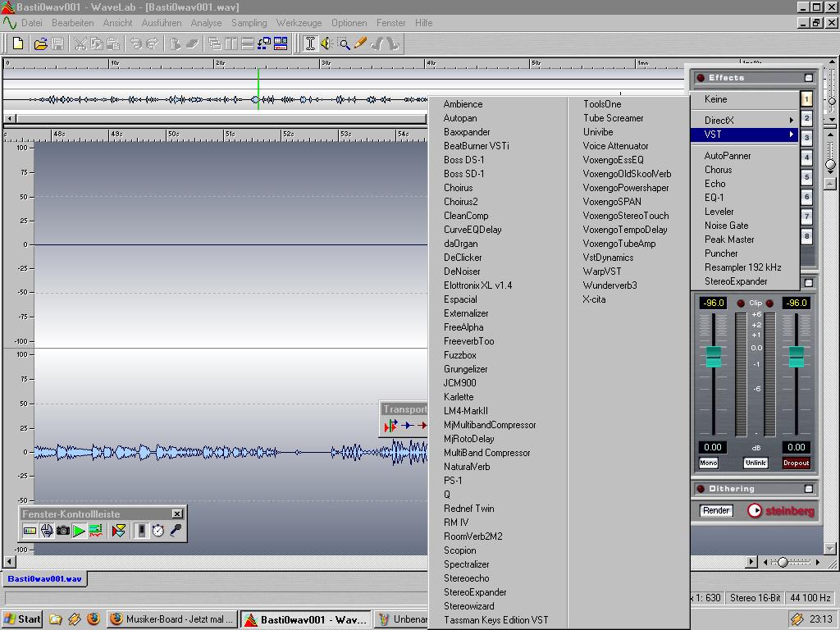
Task: Expand the DirectX submenu
Action: click(x=745, y=120)
